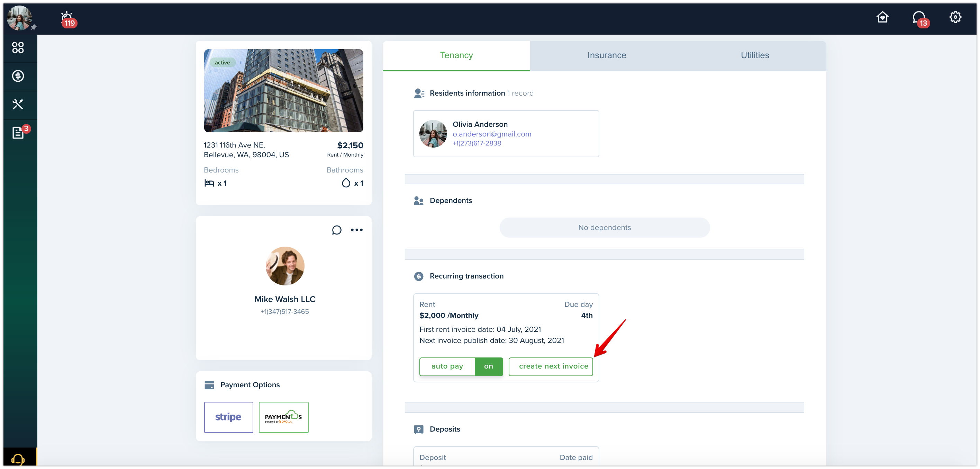This screenshot has width=980, height=469.
Task: Click the create next invoice button
Action: (551, 366)
